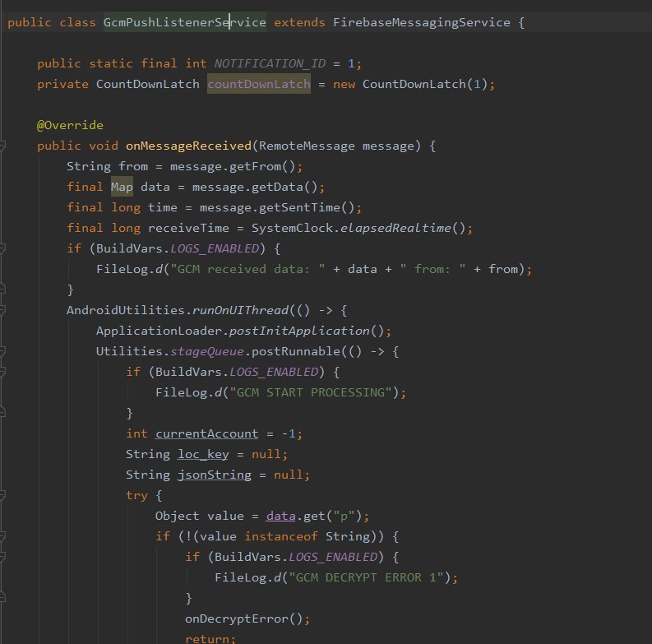The width and height of the screenshot is (652, 644).
Task: Click LOGS_ENABLED above GCM received data line
Action: 215,248
